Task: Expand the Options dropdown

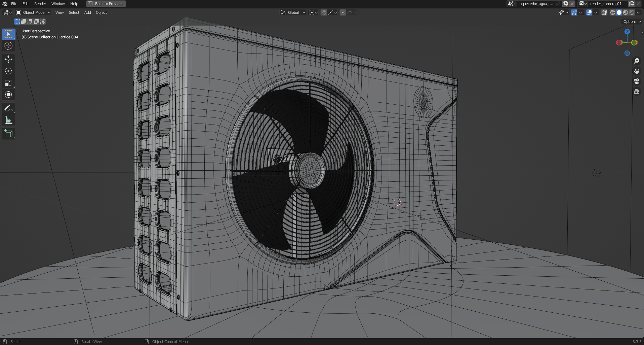Action: 632,22
